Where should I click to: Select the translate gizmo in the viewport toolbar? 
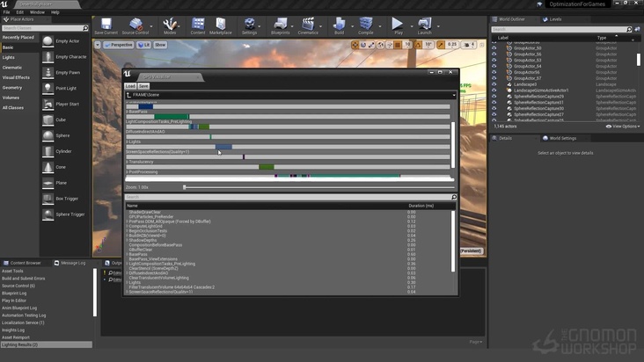355,45
